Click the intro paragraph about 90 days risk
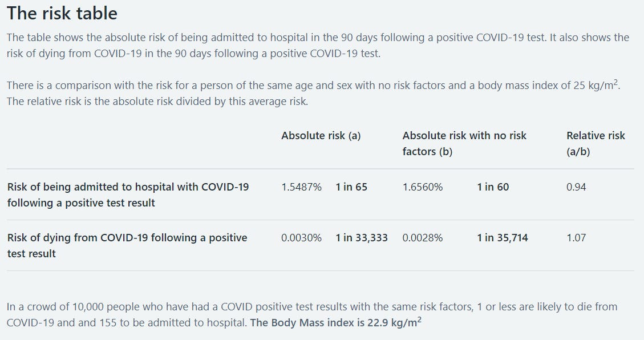The image size is (644, 340). (x=318, y=46)
